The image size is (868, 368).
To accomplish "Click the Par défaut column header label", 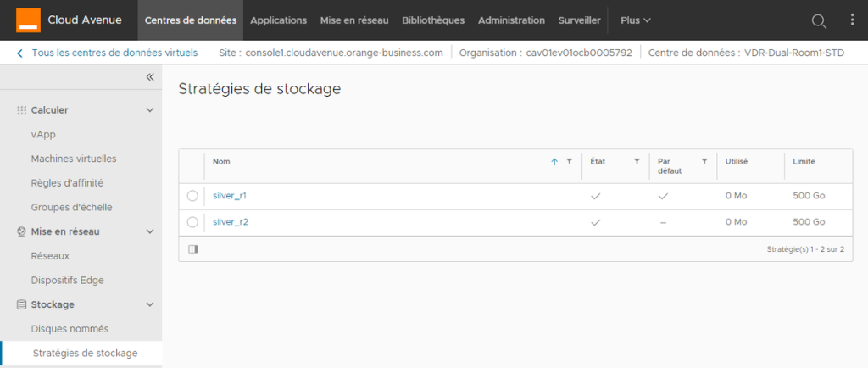I will click(670, 166).
